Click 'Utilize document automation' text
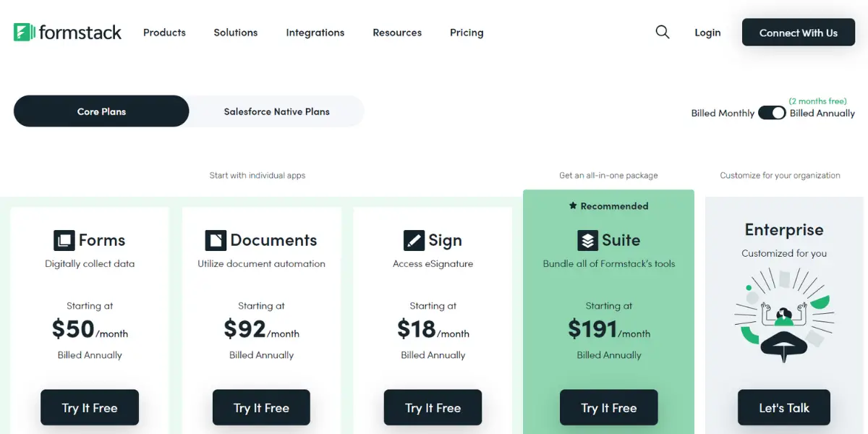Viewport: 868px width, 434px height. (x=261, y=264)
